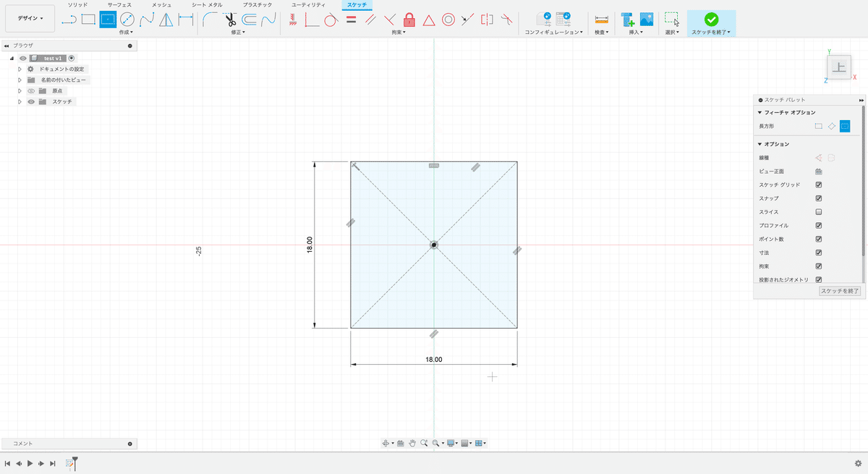Choose the concentric circles constraint icon
The width and height of the screenshot is (868, 474).
tap(448, 20)
